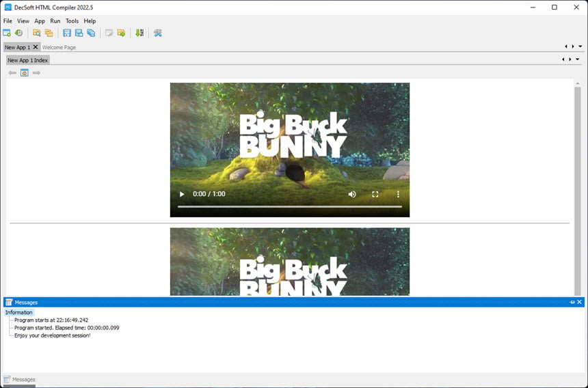Open the recent apps clock icon
Image resolution: width=588 pixels, height=388 pixels.
tap(18, 33)
